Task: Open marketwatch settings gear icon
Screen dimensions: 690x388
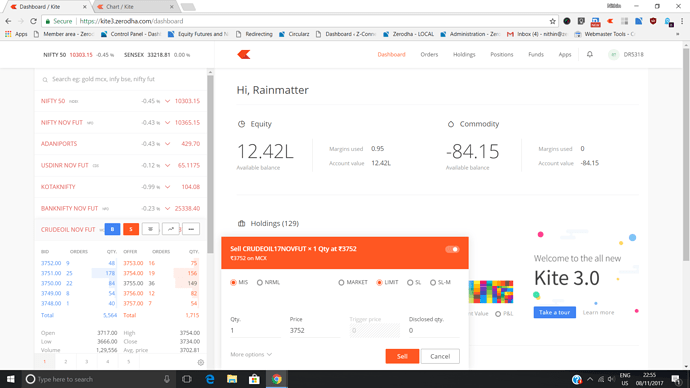Action: [201, 362]
